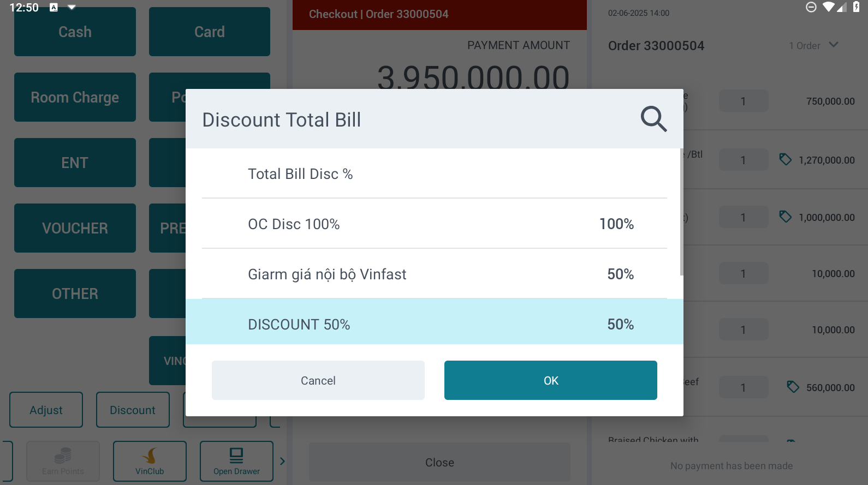The image size is (868, 485).
Task: Choose the Cash payment method
Action: point(75,32)
